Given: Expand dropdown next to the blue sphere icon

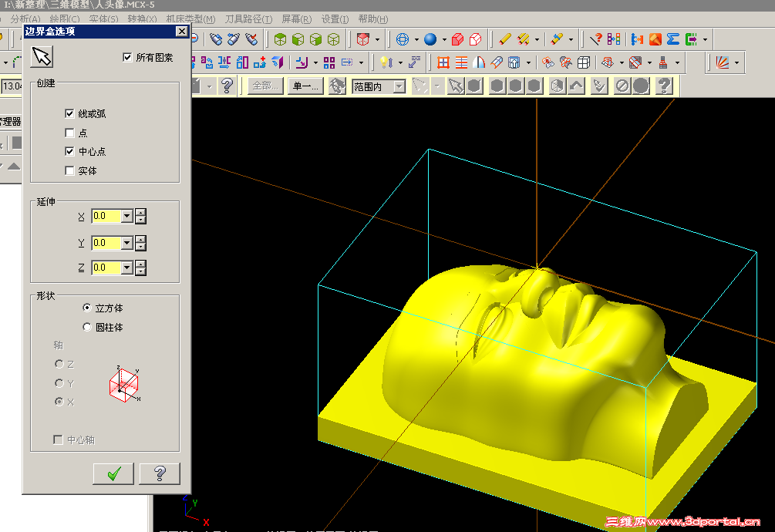Looking at the screenshot, I should coord(444,39).
